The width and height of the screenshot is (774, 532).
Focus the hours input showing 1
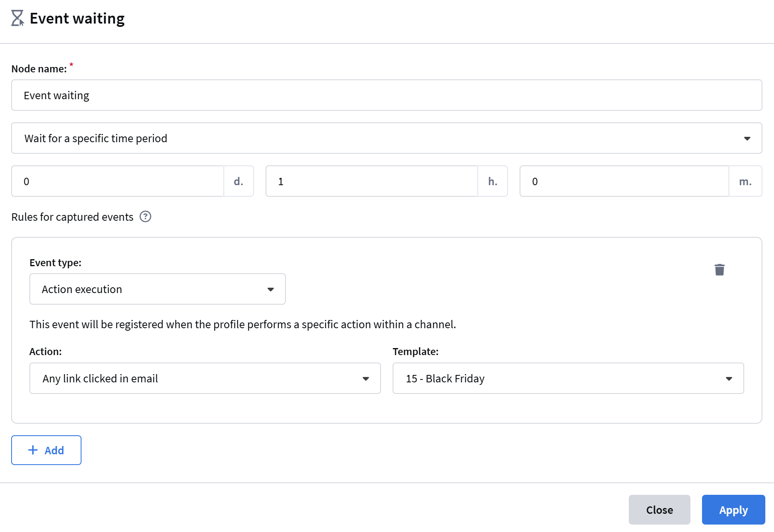click(x=371, y=181)
